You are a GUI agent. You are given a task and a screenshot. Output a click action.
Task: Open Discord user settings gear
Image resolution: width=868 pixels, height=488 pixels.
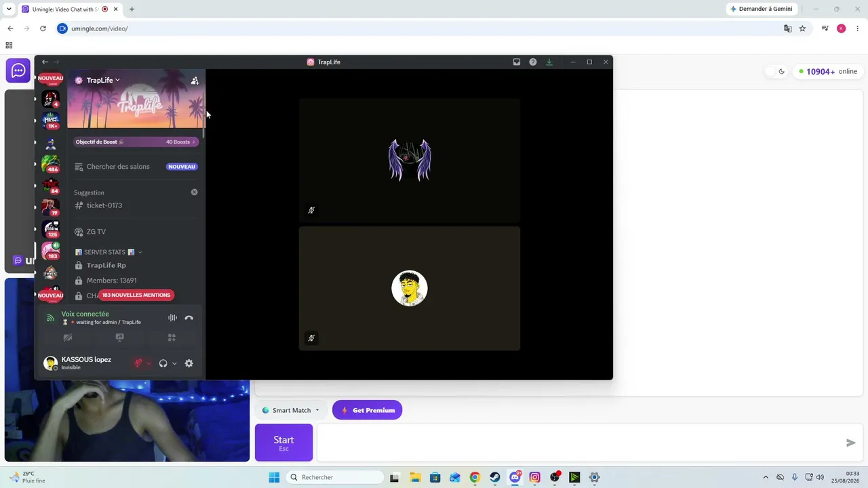189,363
